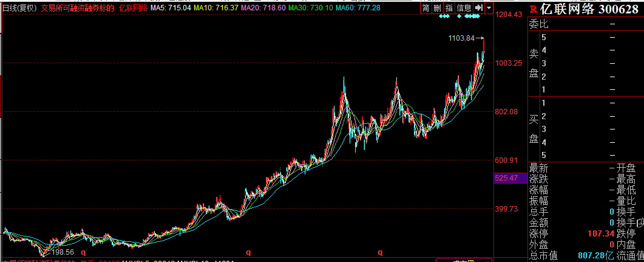Screen dimensions: 644x262
Task: Click the 1204.43 price axis label
Action: (x=509, y=15)
